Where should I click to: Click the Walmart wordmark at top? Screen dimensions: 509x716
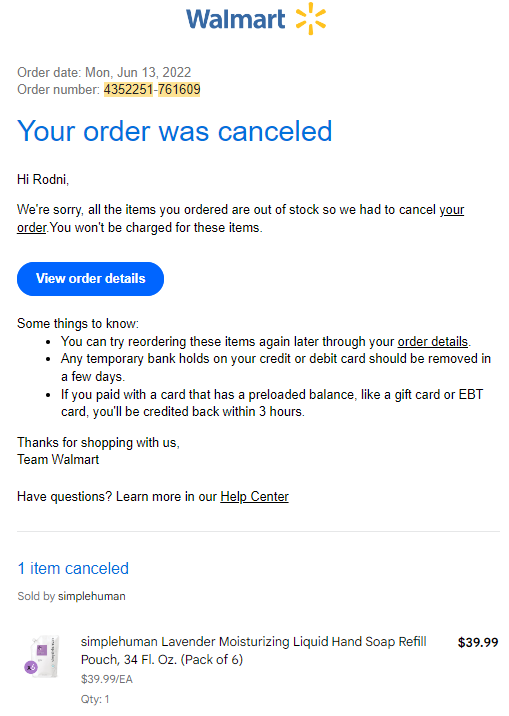coord(236,19)
